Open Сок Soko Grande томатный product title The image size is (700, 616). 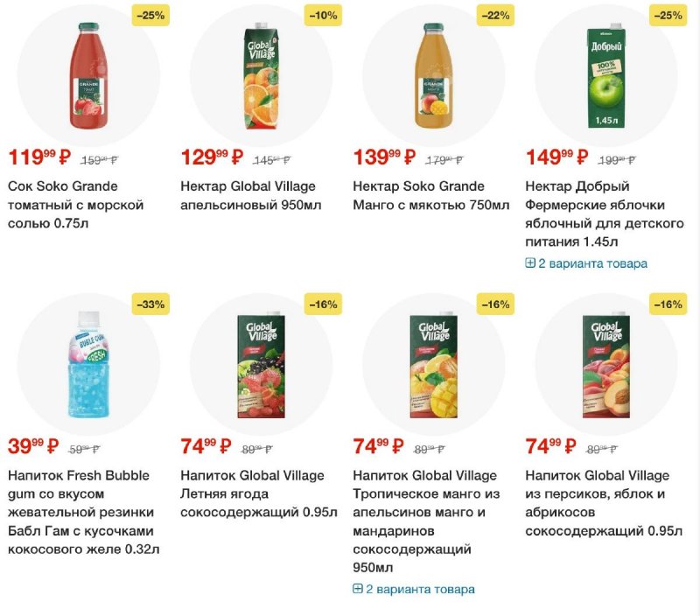(x=76, y=205)
